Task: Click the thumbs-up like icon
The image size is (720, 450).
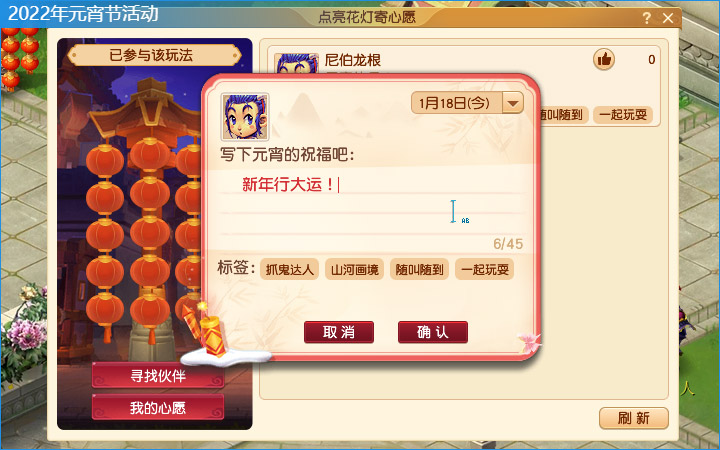Action: [x=603, y=59]
